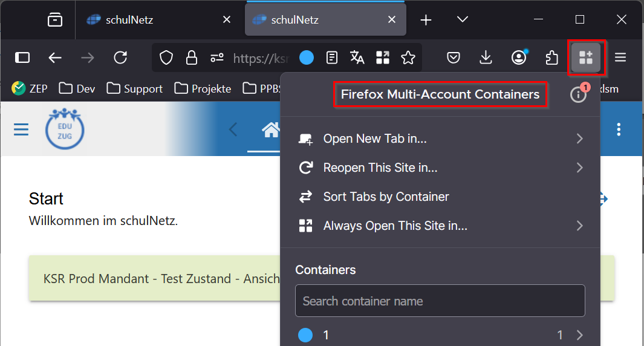
Task: Click the left arrow in the schulNetz nav
Action: click(233, 129)
